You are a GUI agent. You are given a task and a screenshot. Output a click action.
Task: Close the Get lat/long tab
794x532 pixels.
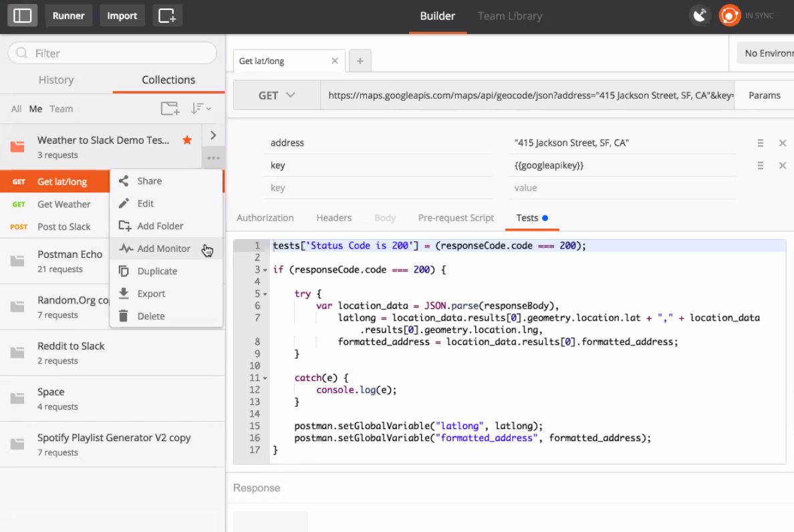point(335,61)
